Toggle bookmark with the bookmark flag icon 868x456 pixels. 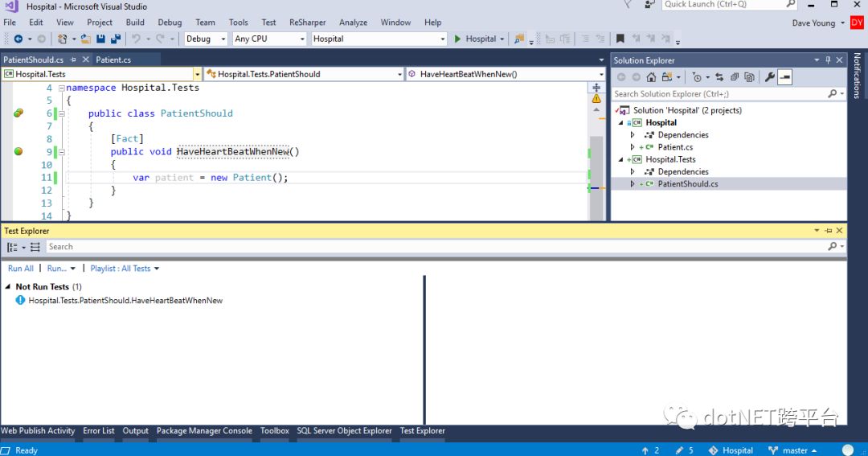620,39
